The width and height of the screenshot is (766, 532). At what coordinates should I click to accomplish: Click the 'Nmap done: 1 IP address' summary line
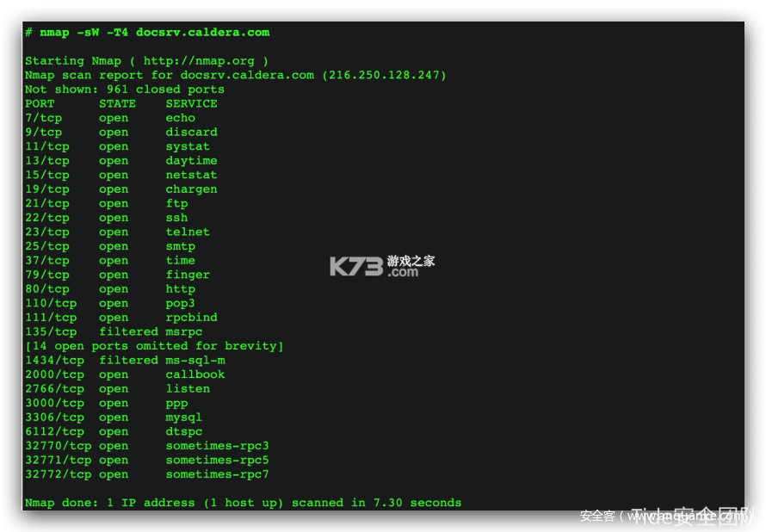click(x=244, y=503)
